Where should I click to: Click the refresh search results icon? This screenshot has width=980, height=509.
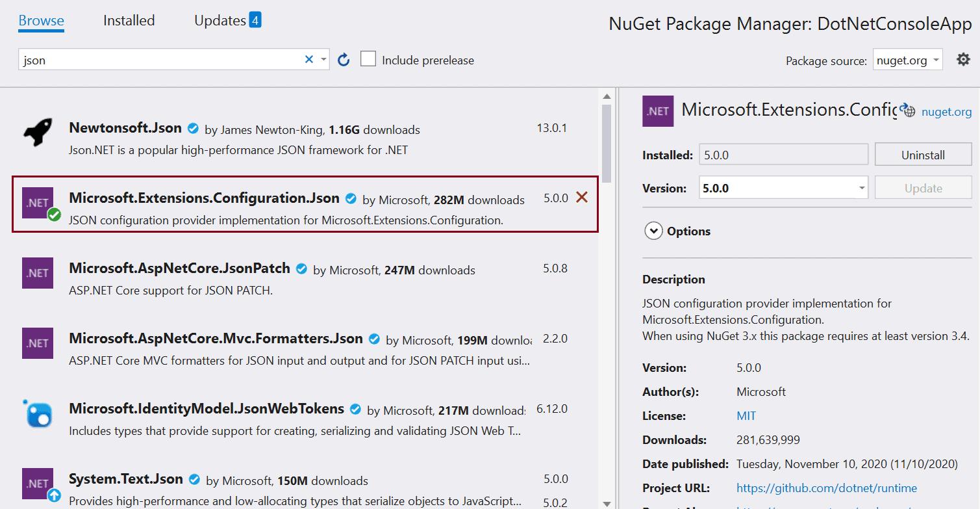(344, 60)
